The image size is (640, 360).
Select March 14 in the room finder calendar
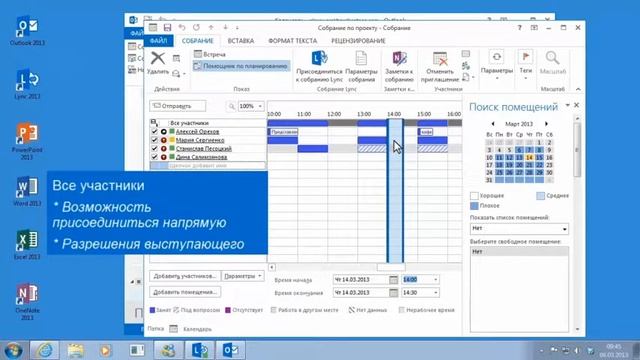click(529, 157)
